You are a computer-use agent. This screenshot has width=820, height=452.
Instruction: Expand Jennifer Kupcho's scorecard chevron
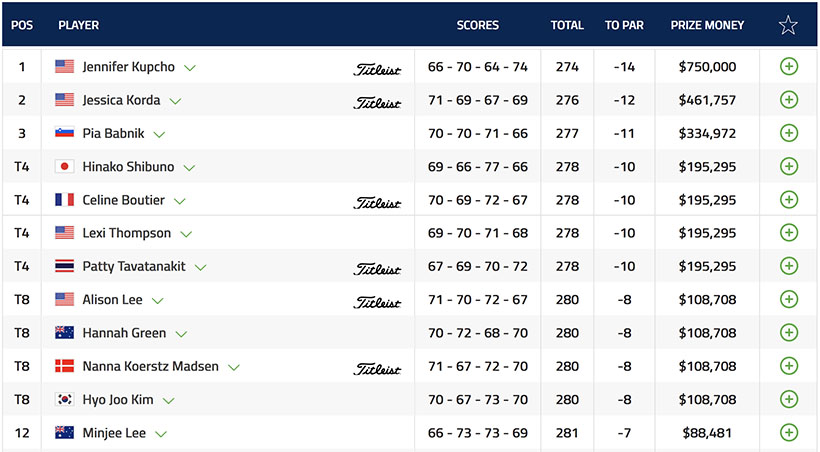click(190, 68)
